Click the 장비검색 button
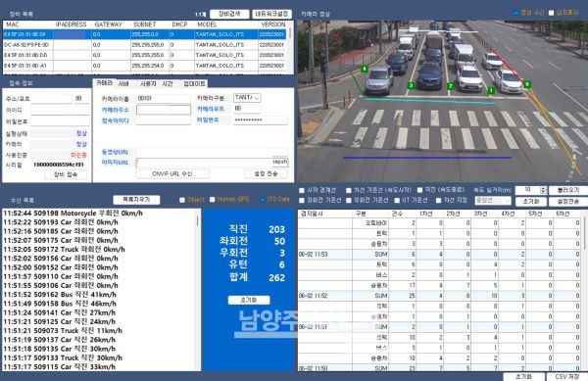This screenshot has height=381, width=588. [229, 15]
